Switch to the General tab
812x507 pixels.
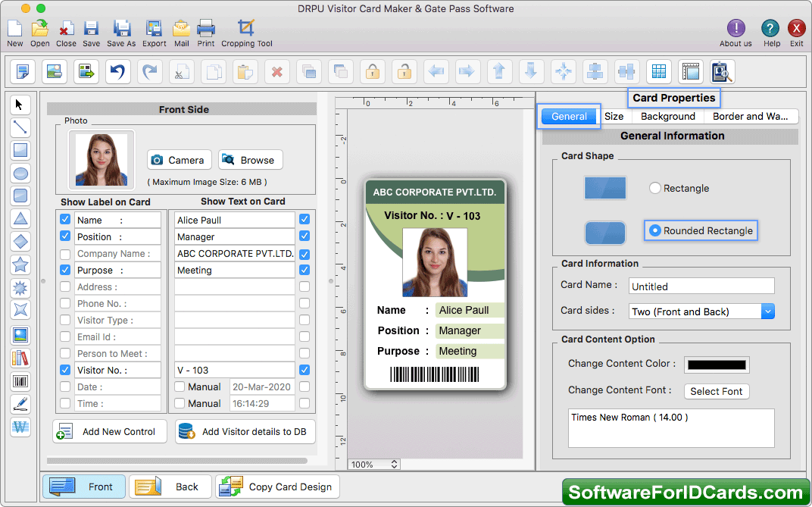[x=569, y=117]
